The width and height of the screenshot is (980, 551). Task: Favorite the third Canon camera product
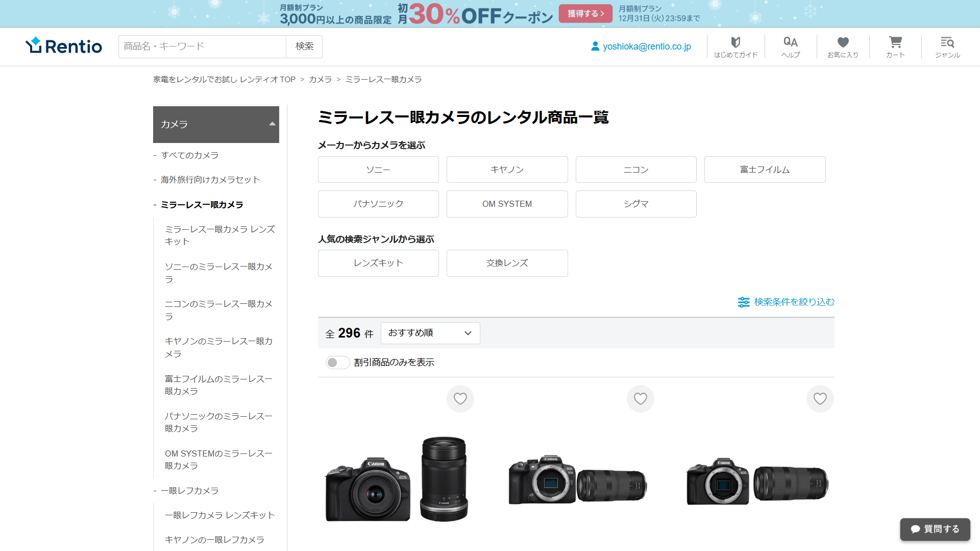820,399
